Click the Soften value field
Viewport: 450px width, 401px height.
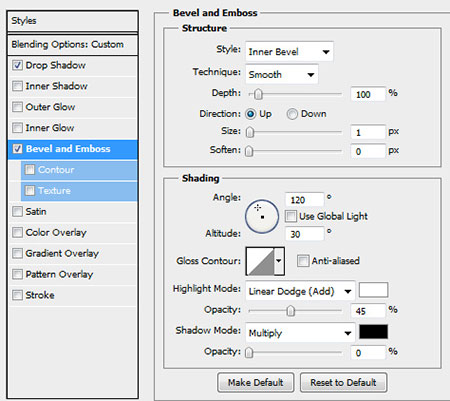[368, 151]
